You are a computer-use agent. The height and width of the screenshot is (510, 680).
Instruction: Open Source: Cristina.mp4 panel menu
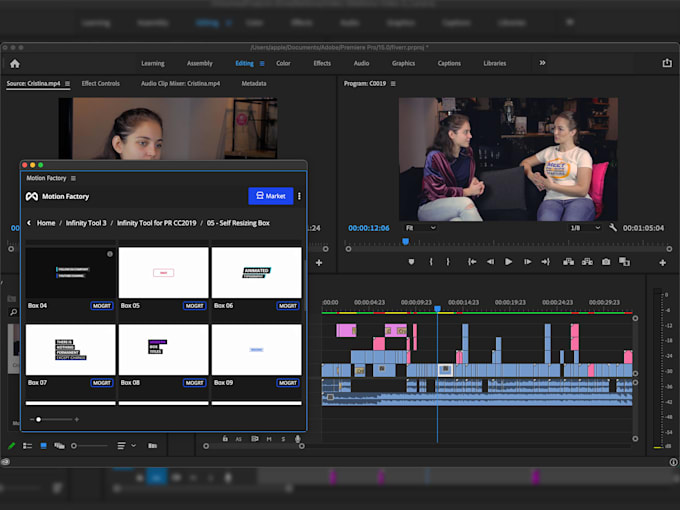[x=67, y=83]
